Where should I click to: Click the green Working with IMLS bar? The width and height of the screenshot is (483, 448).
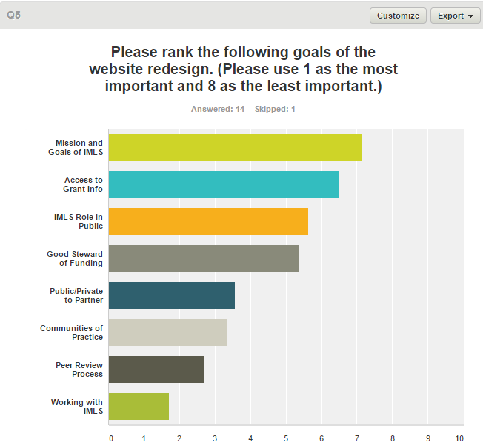coord(139,407)
